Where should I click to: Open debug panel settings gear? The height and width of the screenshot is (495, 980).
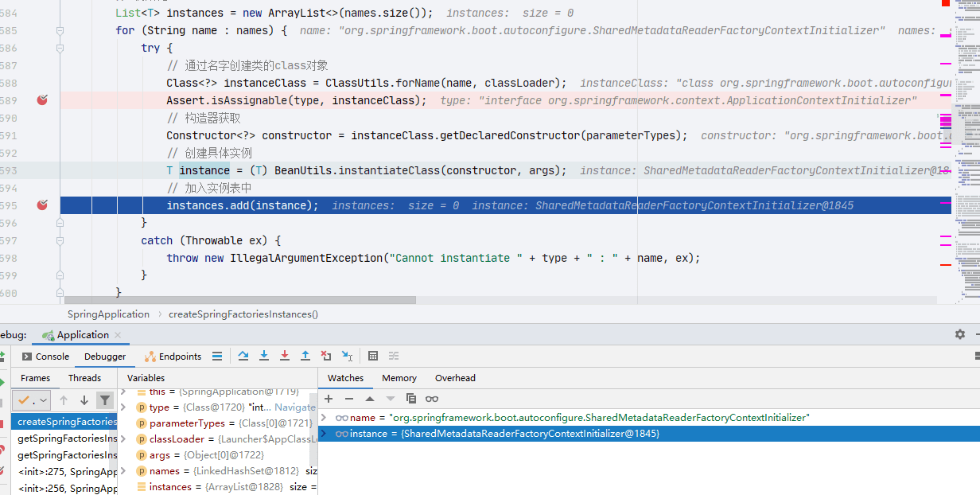[960, 335]
